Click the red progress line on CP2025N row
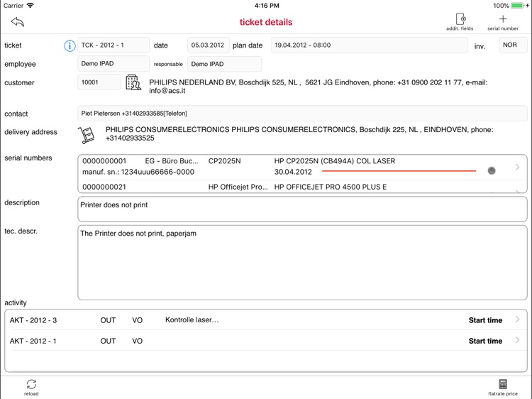532x399 pixels. coord(399,171)
